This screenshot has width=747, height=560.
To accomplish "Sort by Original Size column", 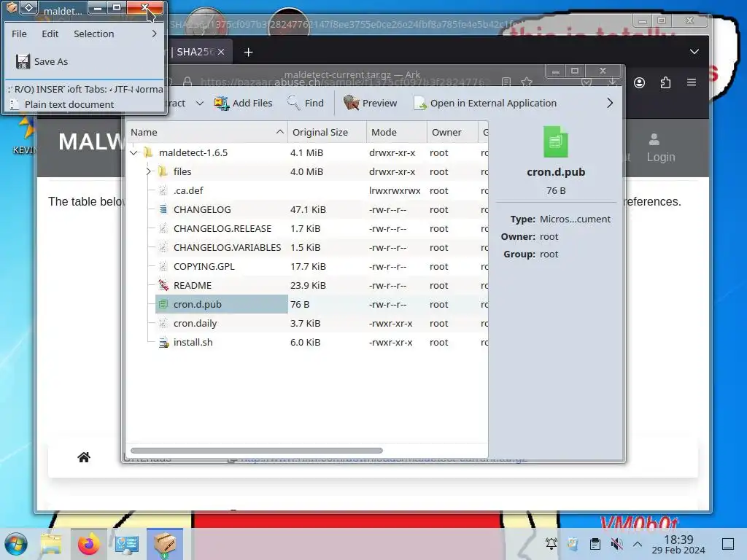I will pyautogui.click(x=327, y=133).
